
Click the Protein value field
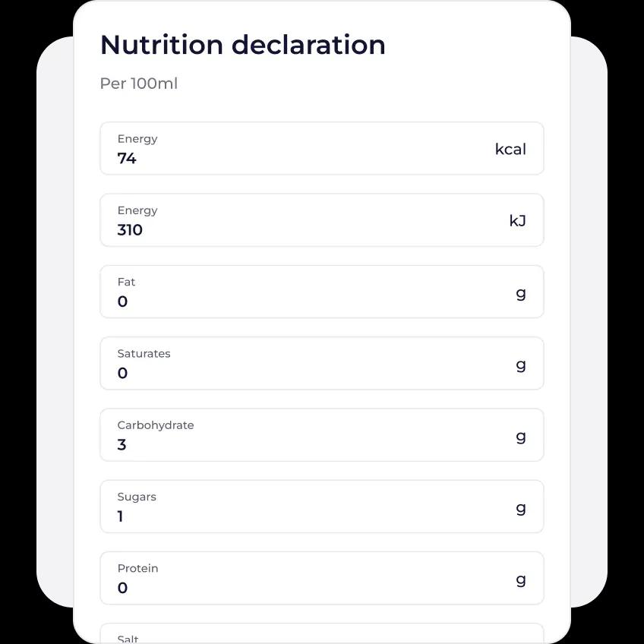[x=322, y=578]
